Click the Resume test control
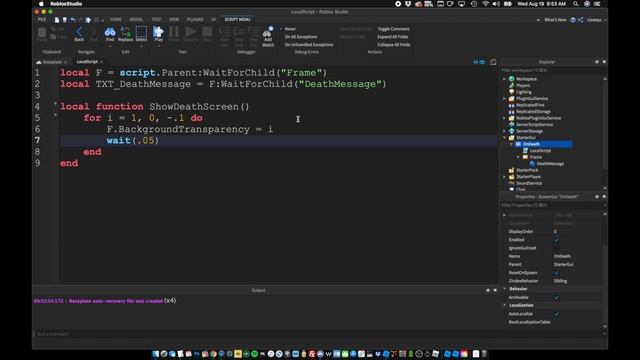The image size is (640, 360). [190, 33]
